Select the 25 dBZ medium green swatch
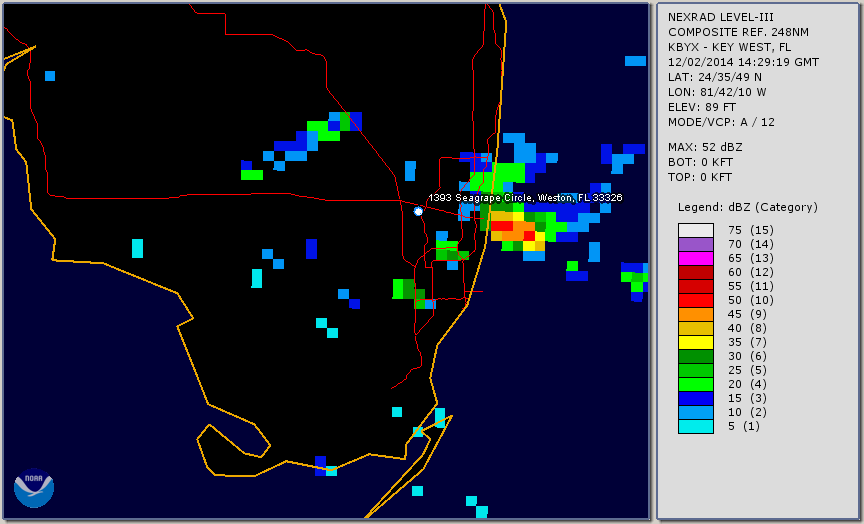 point(696,370)
